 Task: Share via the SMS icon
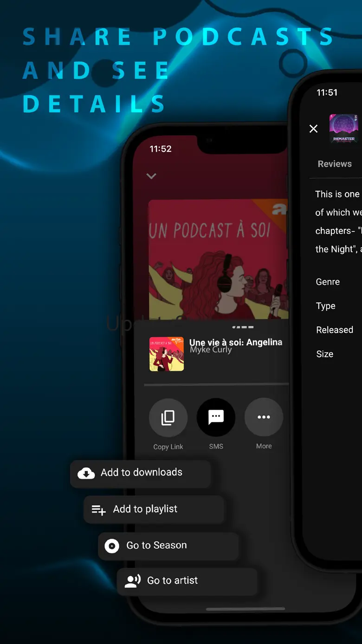(216, 417)
